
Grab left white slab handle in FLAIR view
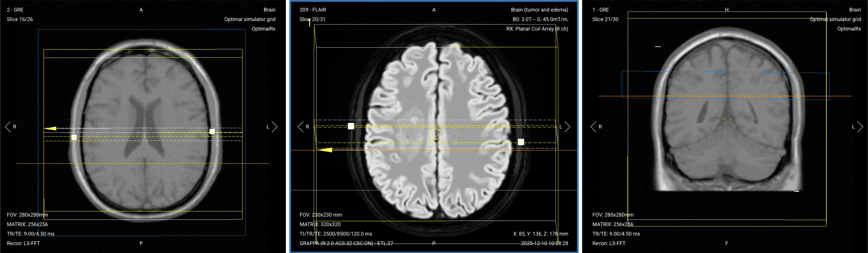click(351, 126)
